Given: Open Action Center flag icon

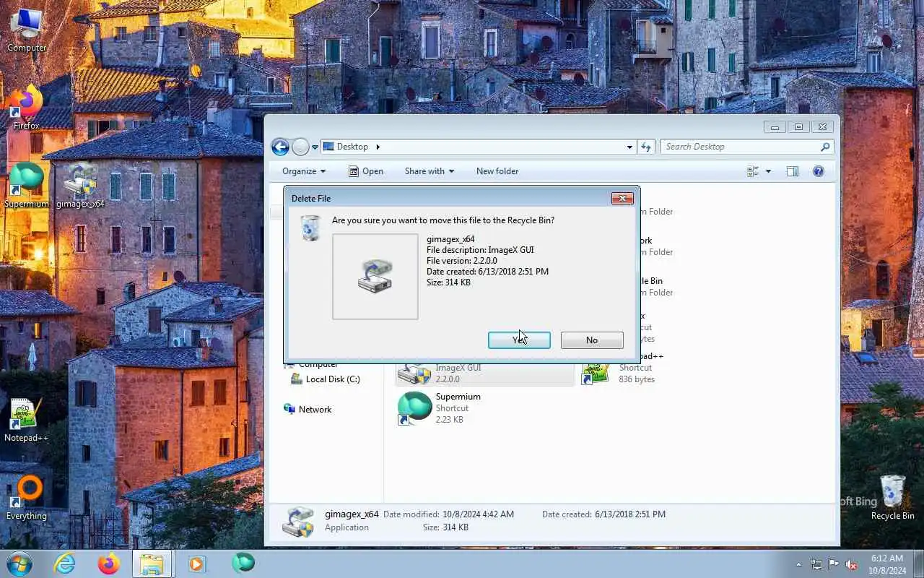Looking at the screenshot, I should tap(834, 564).
